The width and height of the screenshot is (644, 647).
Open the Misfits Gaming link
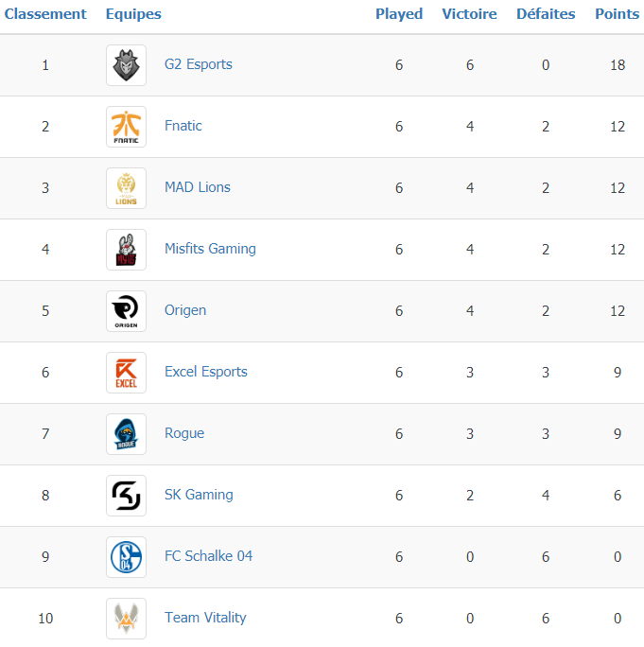[210, 249]
